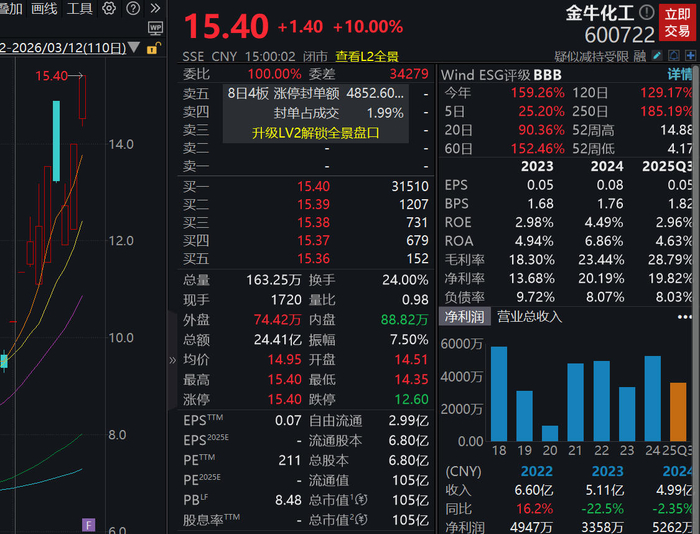Open ESG rating 详情 link
Image resolution: width=700 pixels, height=534 pixels.
[679, 74]
